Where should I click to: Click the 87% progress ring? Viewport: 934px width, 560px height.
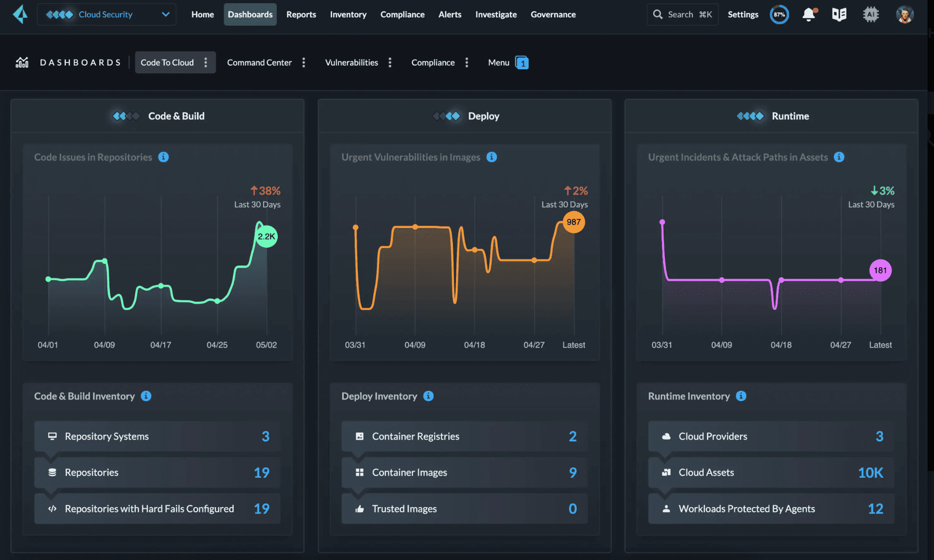(x=779, y=15)
